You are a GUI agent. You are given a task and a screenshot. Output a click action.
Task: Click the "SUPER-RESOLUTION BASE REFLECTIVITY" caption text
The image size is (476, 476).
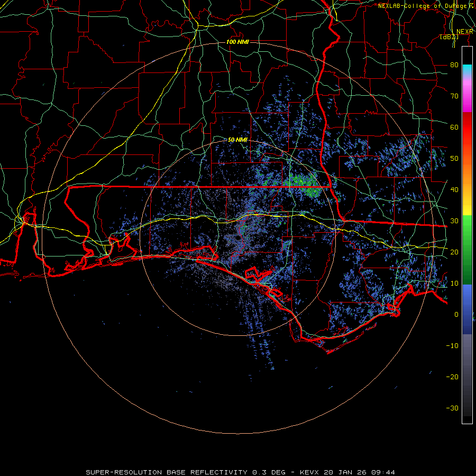[167, 472]
